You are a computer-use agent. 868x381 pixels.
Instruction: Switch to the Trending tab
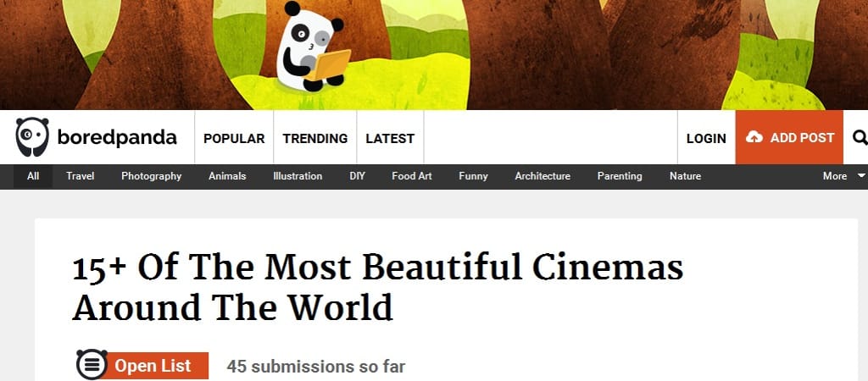[315, 138]
